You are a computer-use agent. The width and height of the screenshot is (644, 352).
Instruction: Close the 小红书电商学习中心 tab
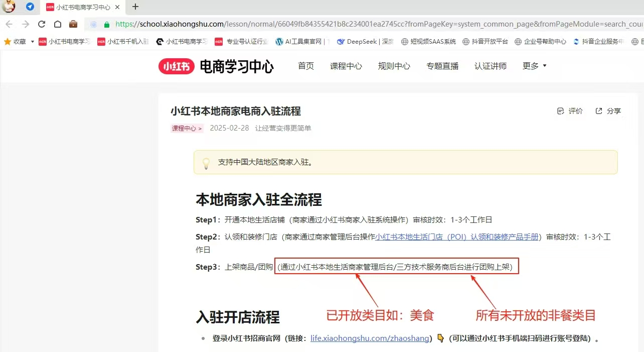117,7
